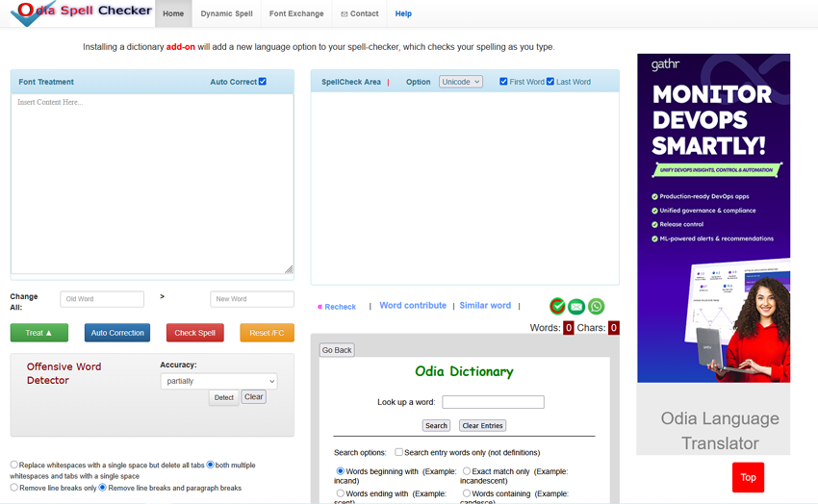Uncheck the First Word checkbox
This screenshot has height=504, width=818.
coord(503,82)
